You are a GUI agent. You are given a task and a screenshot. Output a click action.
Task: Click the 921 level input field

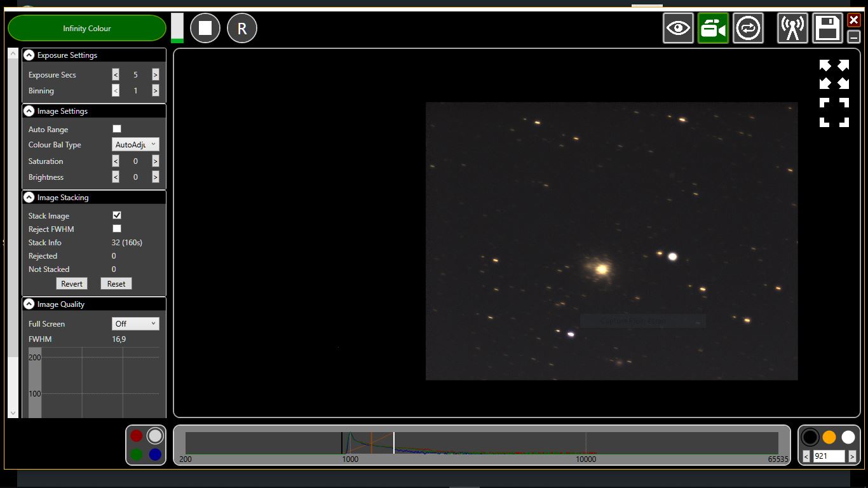pyautogui.click(x=829, y=456)
